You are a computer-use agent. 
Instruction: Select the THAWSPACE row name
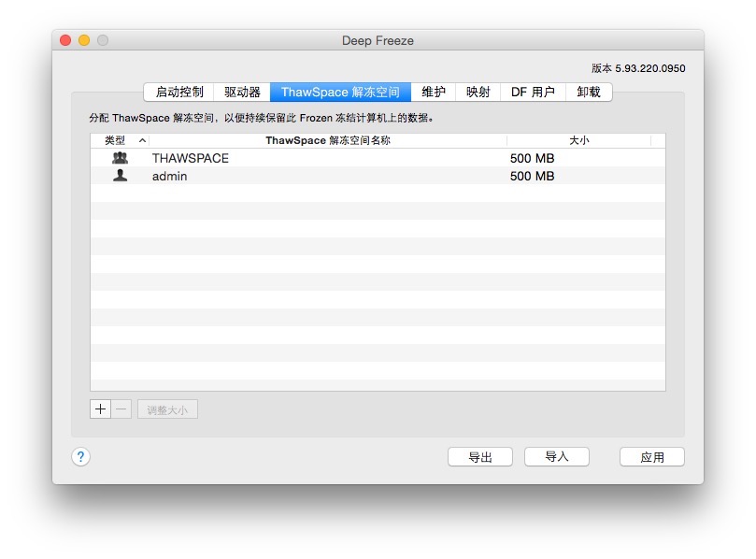coord(191,158)
